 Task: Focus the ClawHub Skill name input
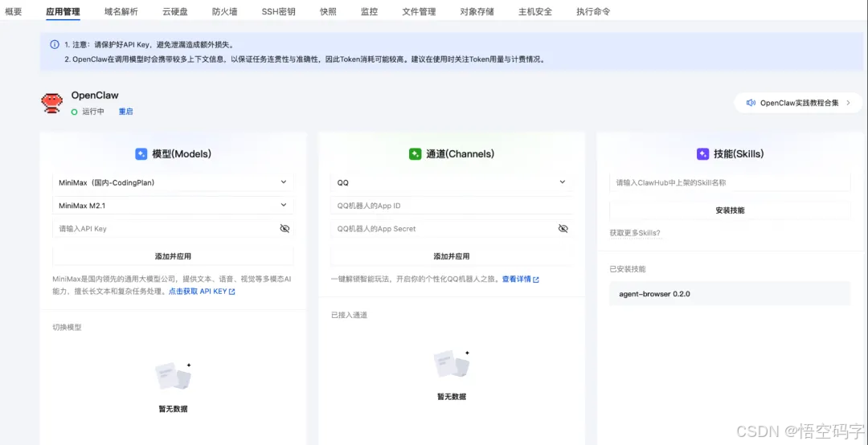730,182
